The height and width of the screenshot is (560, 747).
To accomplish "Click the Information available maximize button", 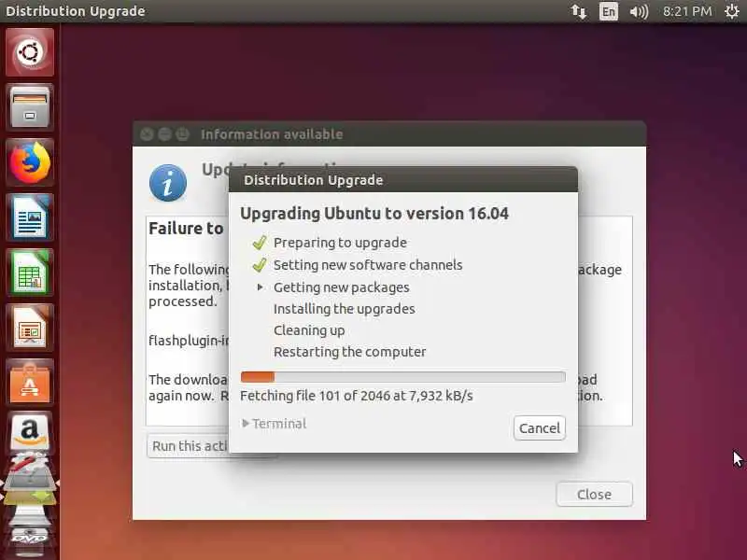I will 182,134.
